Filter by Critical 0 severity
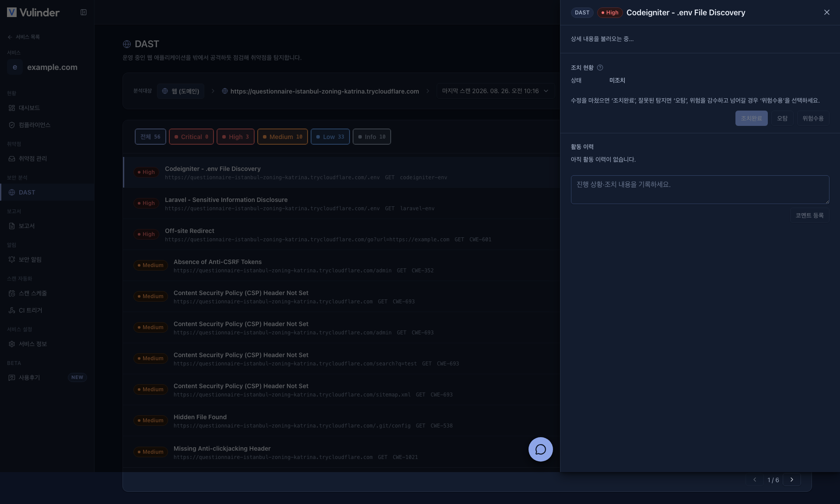 (x=192, y=137)
